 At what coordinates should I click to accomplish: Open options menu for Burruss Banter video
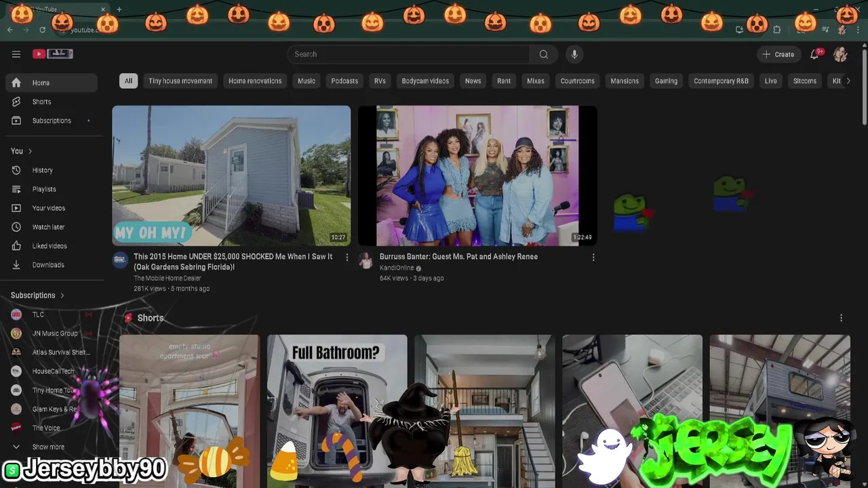pyautogui.click(x=593, y=258)
